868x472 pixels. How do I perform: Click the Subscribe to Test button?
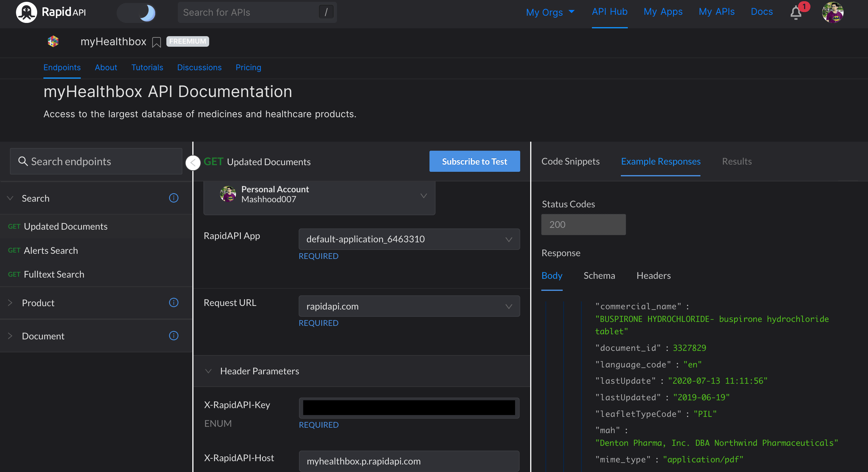[x=474, y=161]
